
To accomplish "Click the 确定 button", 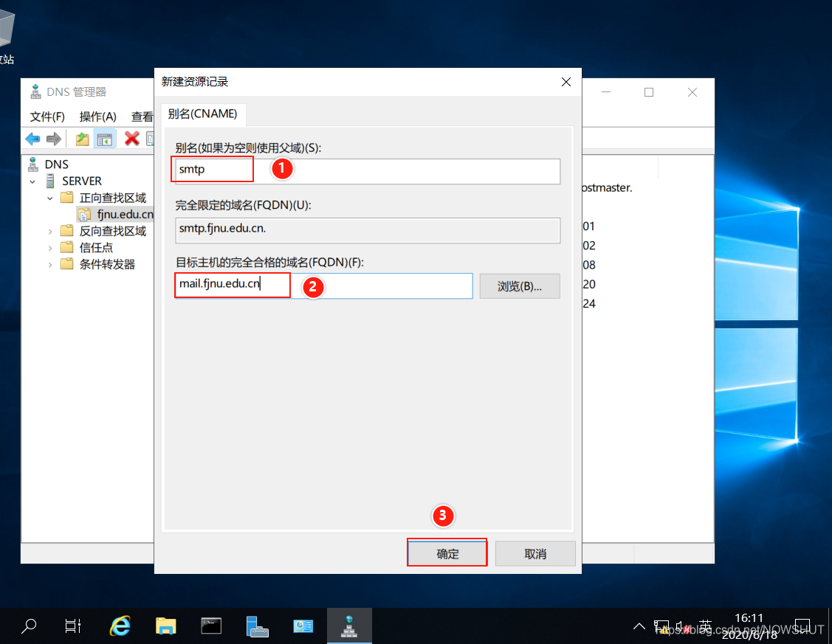I will [447, 554].
